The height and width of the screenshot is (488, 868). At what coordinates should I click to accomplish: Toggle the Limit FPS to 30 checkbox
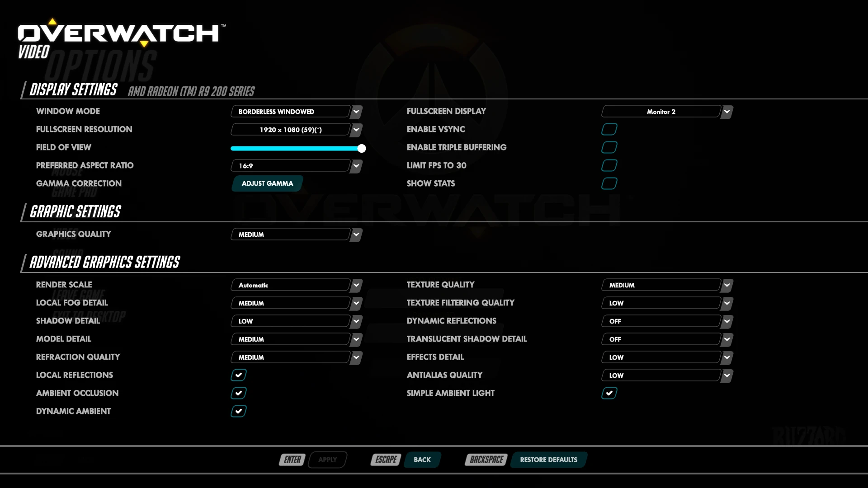point(609,165)
